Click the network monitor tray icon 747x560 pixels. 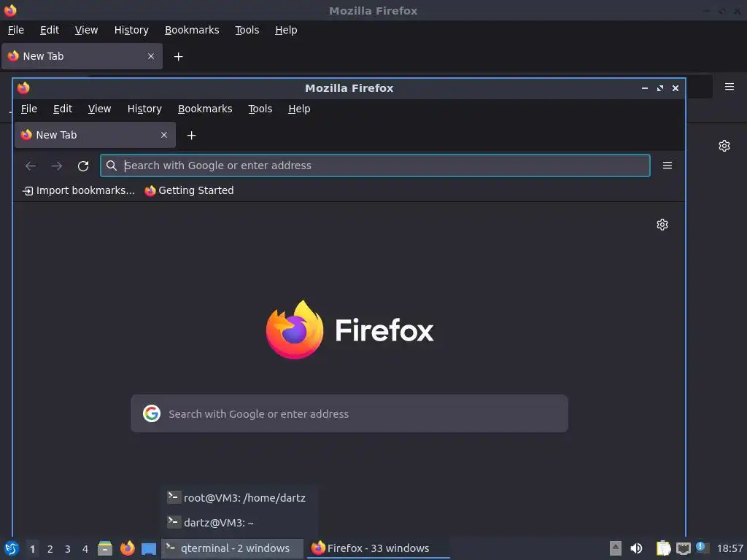click(x=683, y=548)
